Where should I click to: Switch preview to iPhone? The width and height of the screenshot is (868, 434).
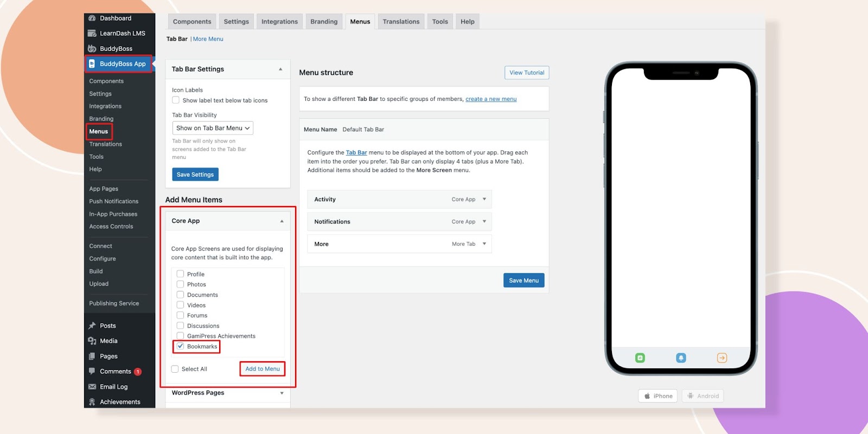658,396
